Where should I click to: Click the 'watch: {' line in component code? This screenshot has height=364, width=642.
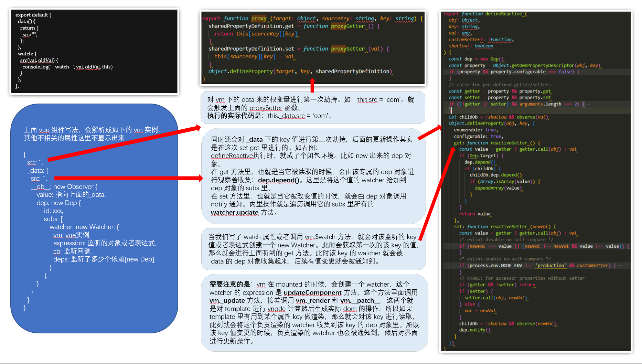point(27,54)
